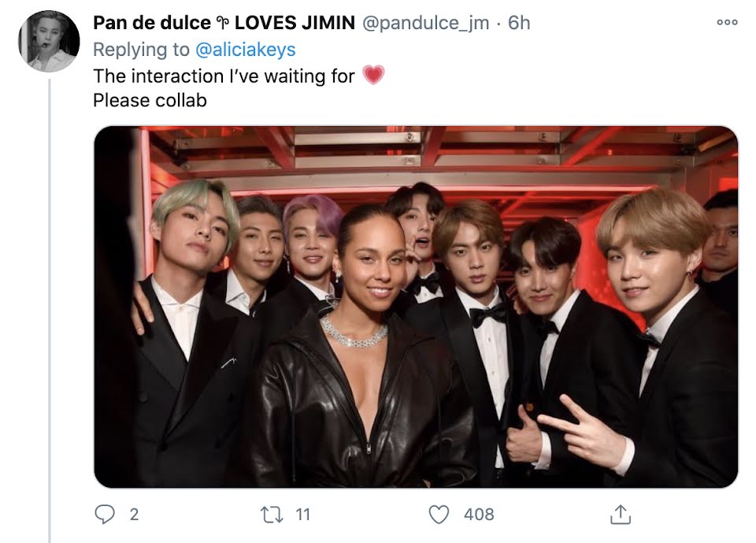Open the 6h timestamp link
This screenshot has width=756, height=543.
[519, 23]
